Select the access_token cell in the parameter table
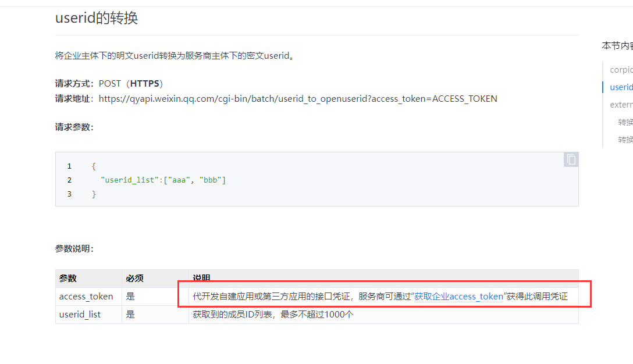 click(x=86, y=297)
